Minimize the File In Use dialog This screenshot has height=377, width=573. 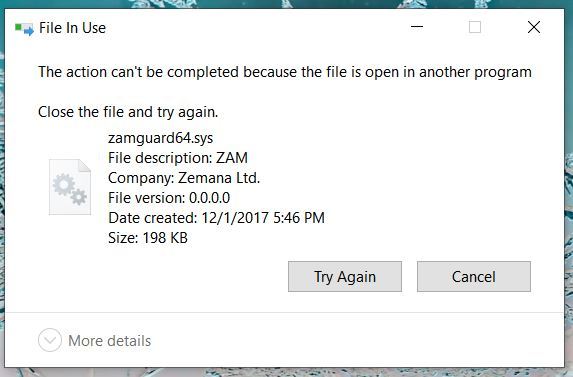(x=417, y=27)
